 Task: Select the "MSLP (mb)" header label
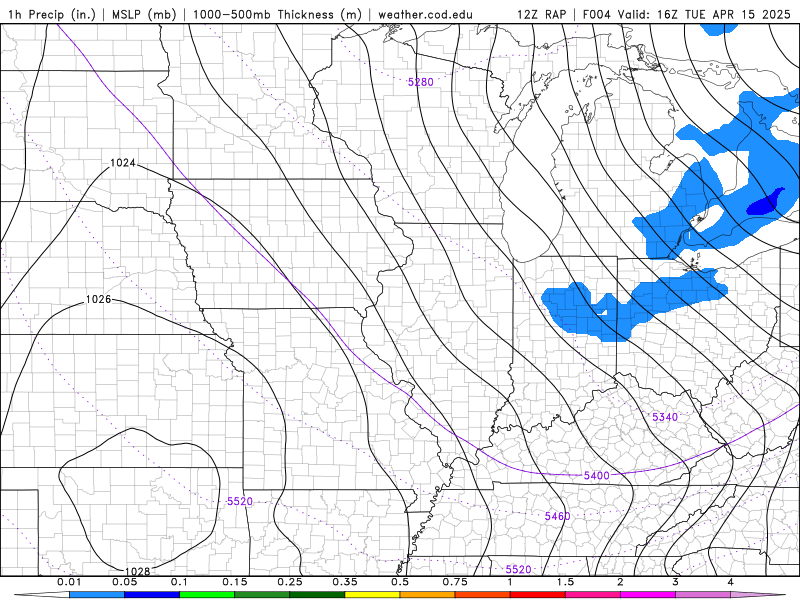[144, 14]
